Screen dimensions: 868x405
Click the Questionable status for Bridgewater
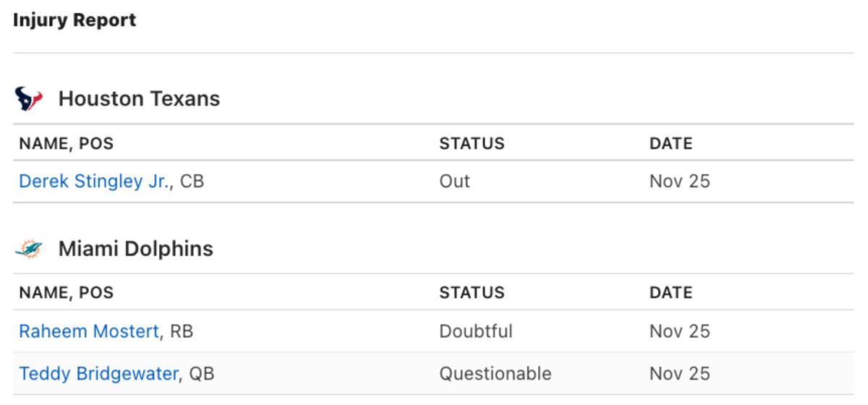[x=495, y=374]
